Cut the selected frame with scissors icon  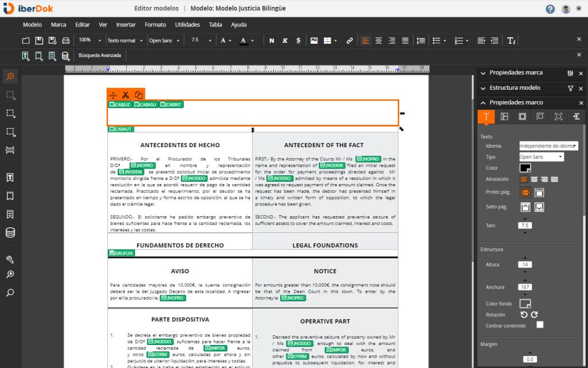click(x=126, y=95)
